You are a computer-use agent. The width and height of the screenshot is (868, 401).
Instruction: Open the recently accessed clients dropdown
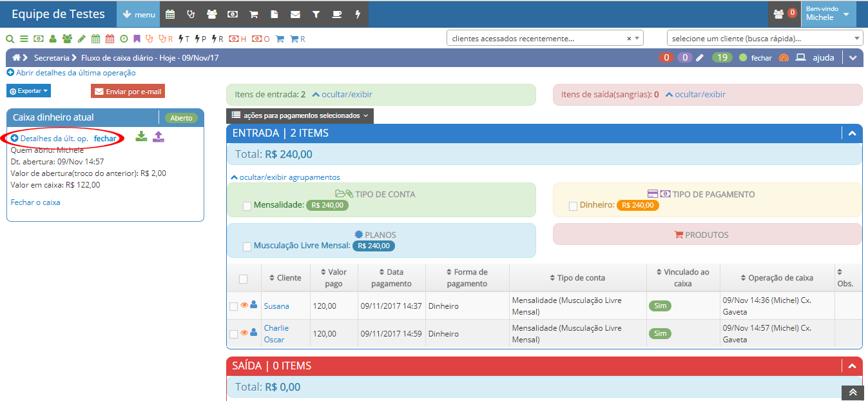click(x=545, y=38)
